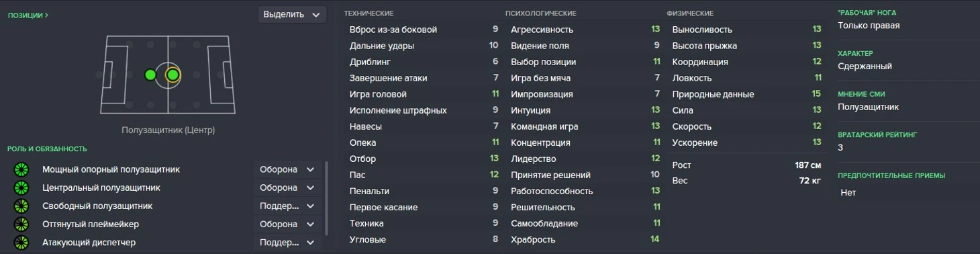Expand duty dropdown for Мощный опорный полузащитник
Viewport: 980px width, 254px height.
[x=287, y=169]
